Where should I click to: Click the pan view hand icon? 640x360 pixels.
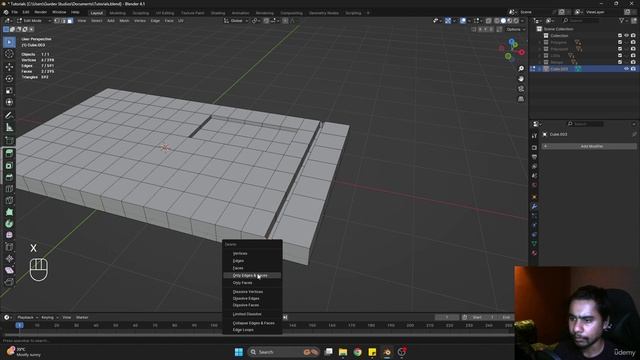(521, 78)
